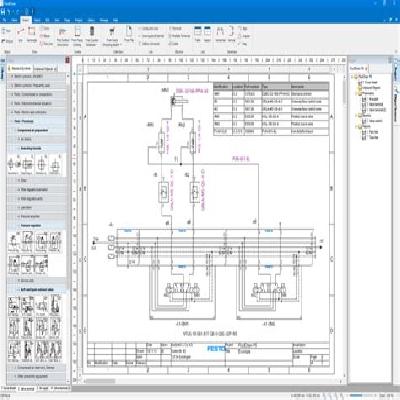Click the connector icon in the ribbon's last group

(x=220, y=32)
